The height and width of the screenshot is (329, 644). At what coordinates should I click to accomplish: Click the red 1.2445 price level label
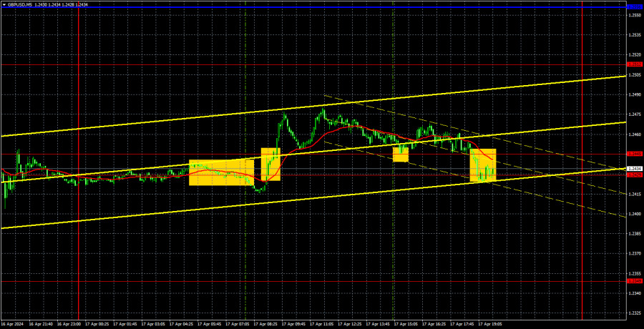(x=635, y=154)
